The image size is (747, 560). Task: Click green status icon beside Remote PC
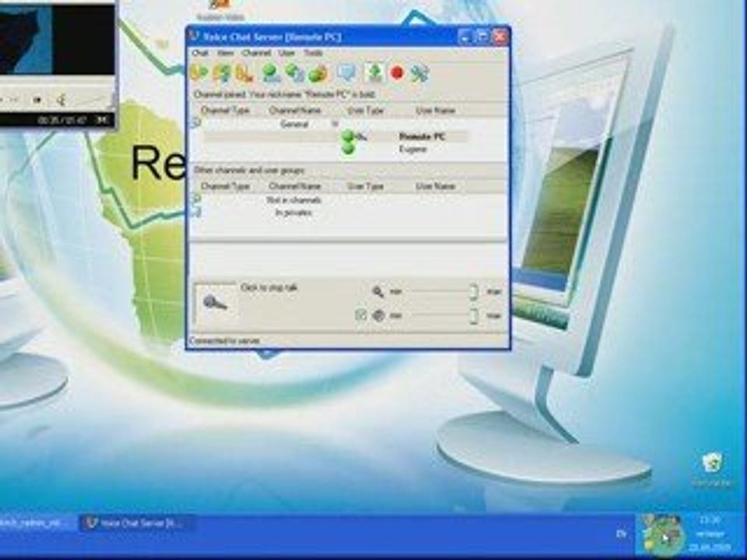tap(349, 136)
